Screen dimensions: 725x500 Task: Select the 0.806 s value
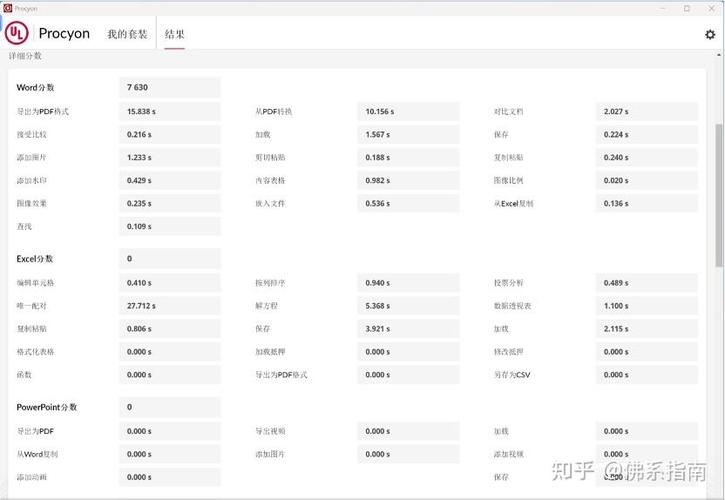(x=170, y=329)
